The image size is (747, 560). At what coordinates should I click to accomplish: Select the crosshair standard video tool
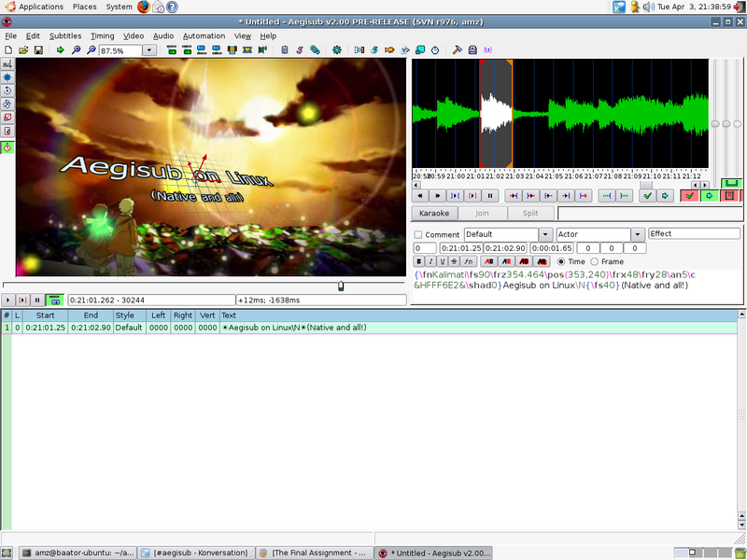coord(7,63)
